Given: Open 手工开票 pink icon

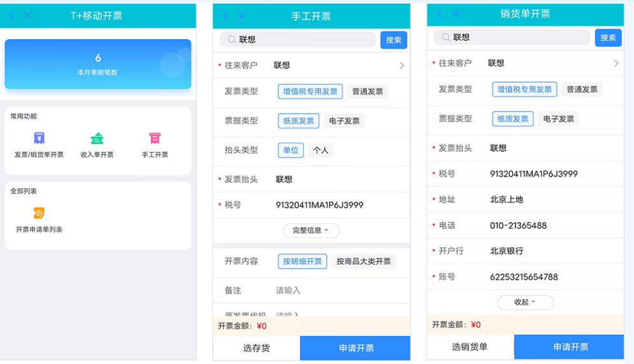Looking at the screenshot, I should point(154,139).
